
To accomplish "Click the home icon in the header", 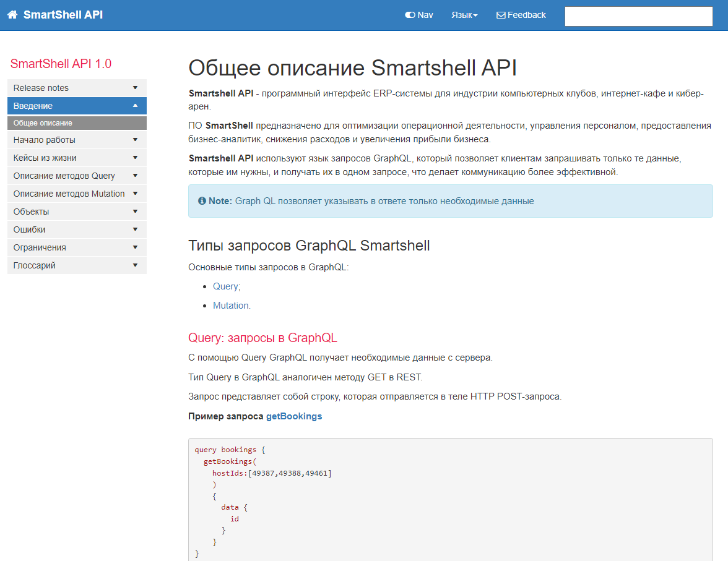I will [x=12, y=15].
